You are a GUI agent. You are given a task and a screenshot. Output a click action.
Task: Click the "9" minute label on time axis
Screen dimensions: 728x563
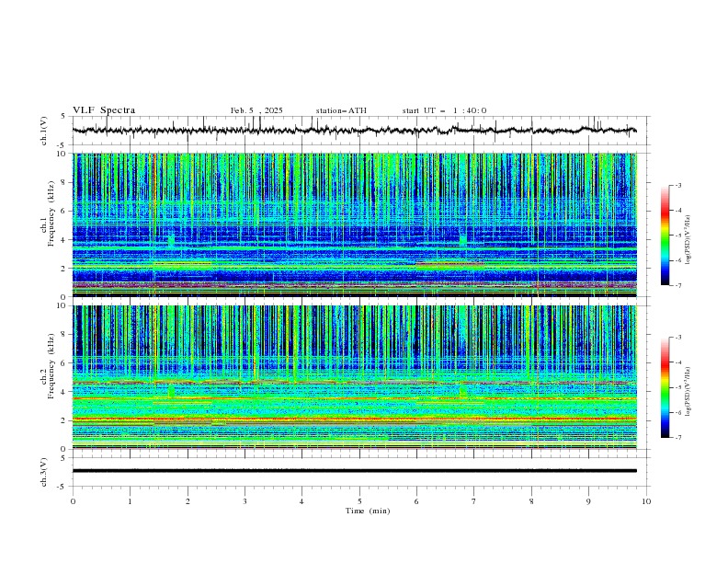click(x=588, y=501)
